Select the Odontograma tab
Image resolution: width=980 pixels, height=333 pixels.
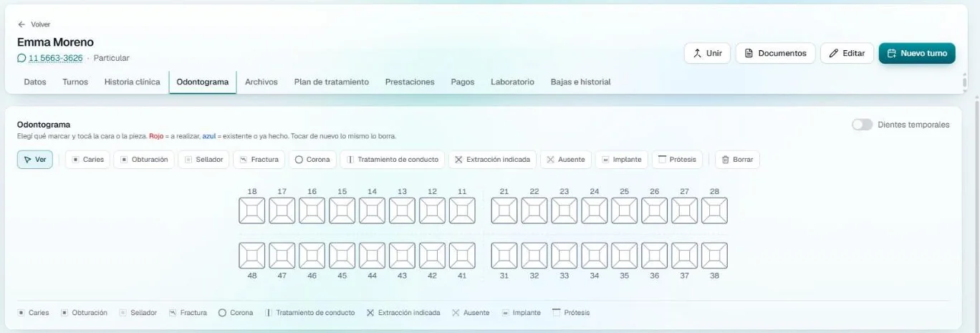click(203, 82)
